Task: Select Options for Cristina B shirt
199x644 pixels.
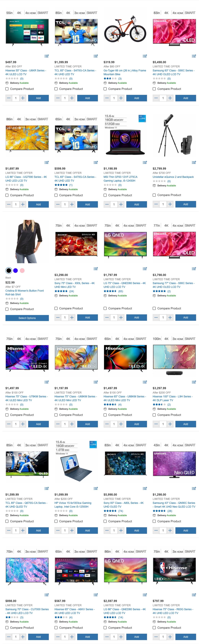Action: click(27, 318)
